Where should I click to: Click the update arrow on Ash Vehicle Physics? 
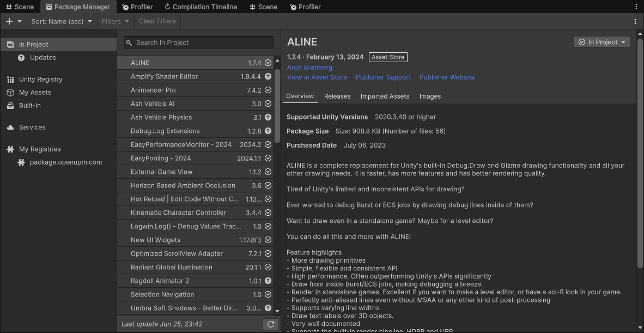(267, 117)
